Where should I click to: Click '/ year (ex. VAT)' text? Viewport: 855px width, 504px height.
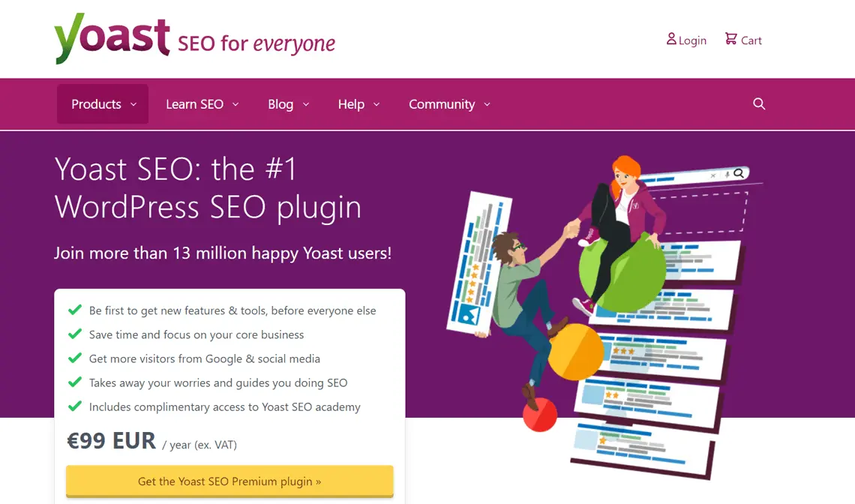point(199,445)
